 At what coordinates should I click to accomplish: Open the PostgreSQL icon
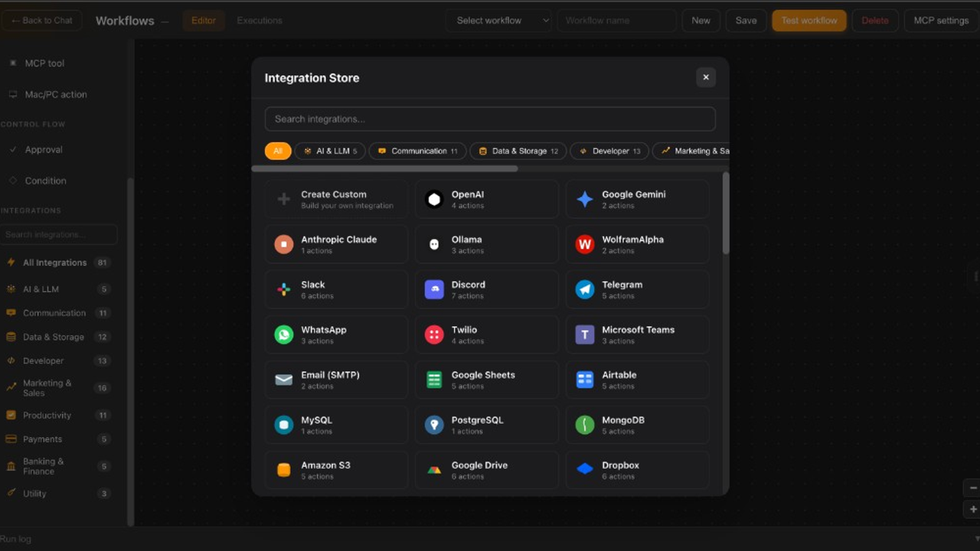tap(434, 425)
